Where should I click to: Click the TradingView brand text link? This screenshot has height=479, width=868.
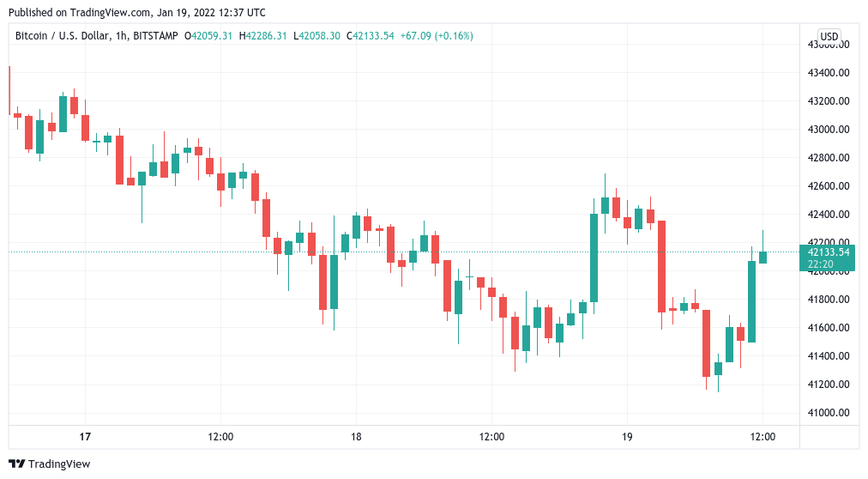[x=59, y=464]
